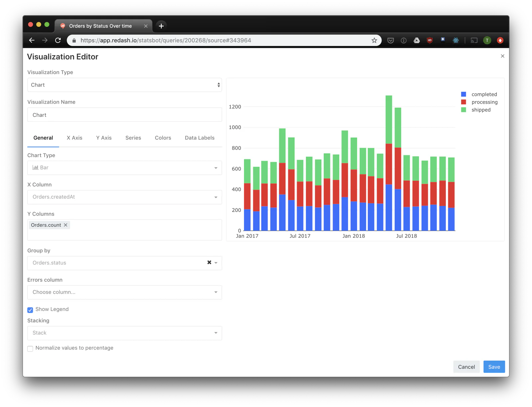
Task: Save the current page to Pocket
Action: (390, 40)
